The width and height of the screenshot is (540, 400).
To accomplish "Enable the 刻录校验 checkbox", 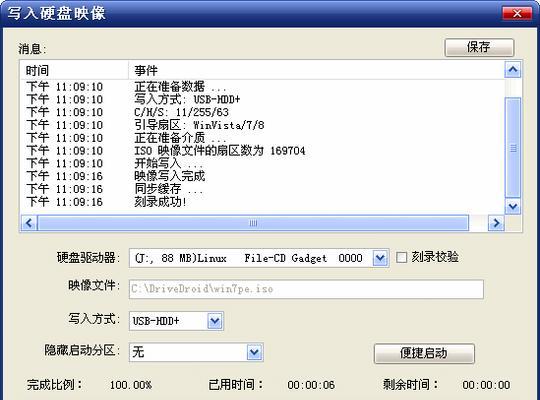I will tap(402, 257).
